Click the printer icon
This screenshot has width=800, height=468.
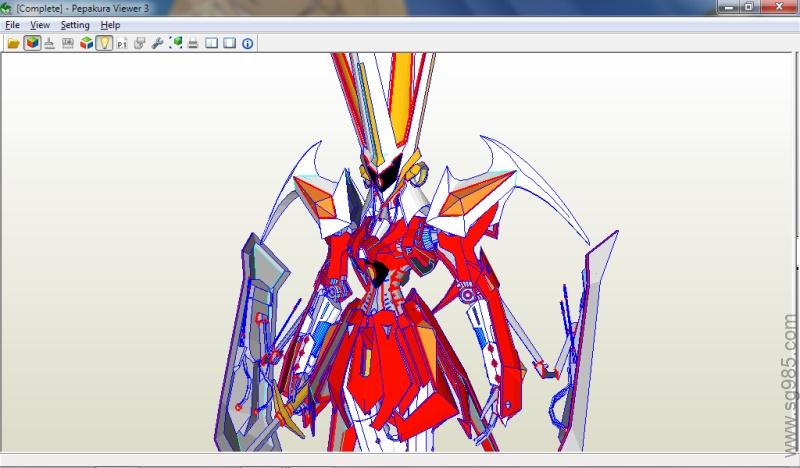pyautogui.click(x=193, y=43)
